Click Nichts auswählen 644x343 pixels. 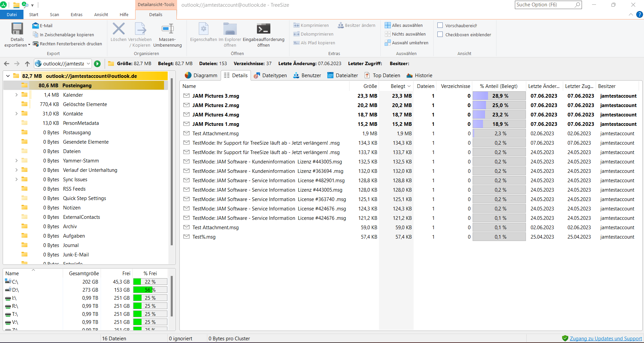(x=405, y=34)
